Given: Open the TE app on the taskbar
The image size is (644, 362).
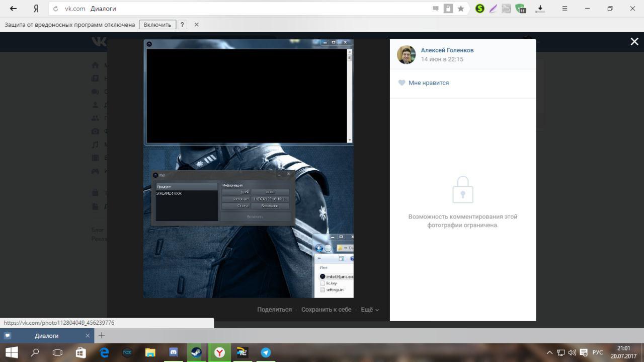Looking at the screenshot, I should 243,352.
